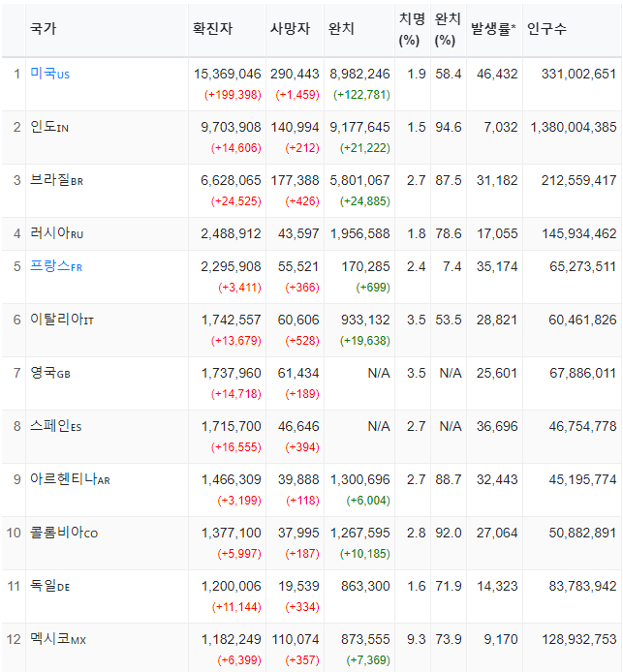Screen dimensions: 623x672
Task: Click France confirmed cases 2,295,908
Action: point(232,266)
